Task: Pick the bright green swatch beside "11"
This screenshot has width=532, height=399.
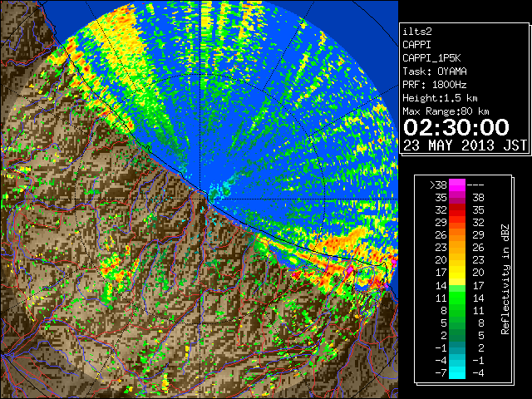Action: point(457,298)
